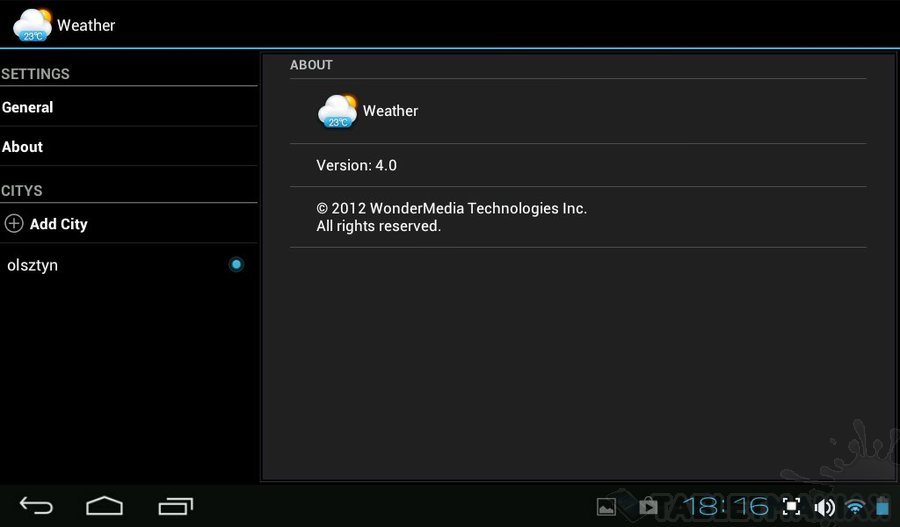Tap the battery status icon
900x527 pixels.
click(883, 507)
